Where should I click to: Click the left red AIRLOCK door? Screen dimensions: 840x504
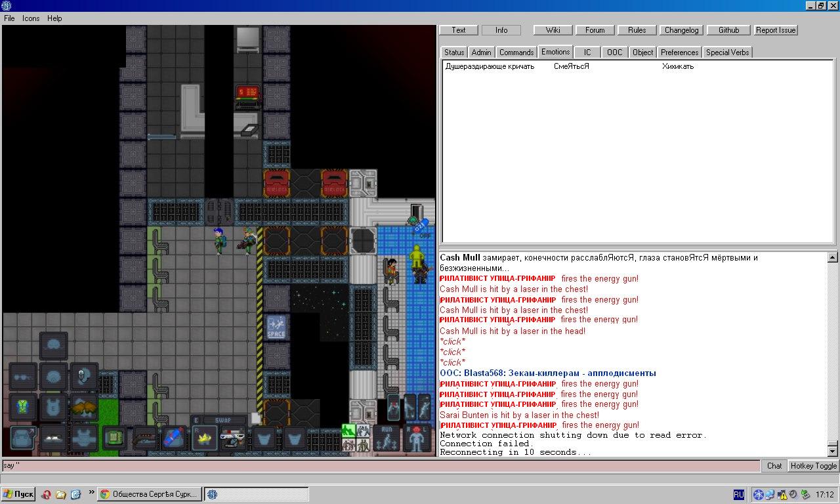277,183
